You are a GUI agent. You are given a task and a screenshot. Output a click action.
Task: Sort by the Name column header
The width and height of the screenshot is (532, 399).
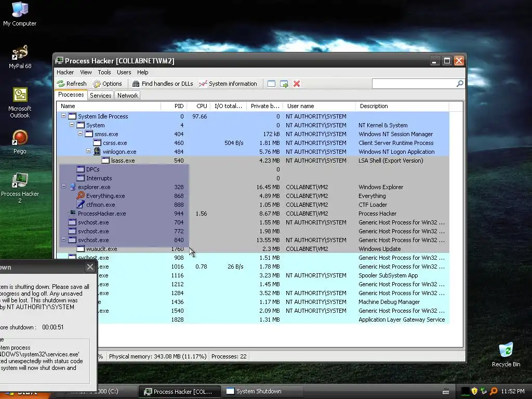(109, 106)
